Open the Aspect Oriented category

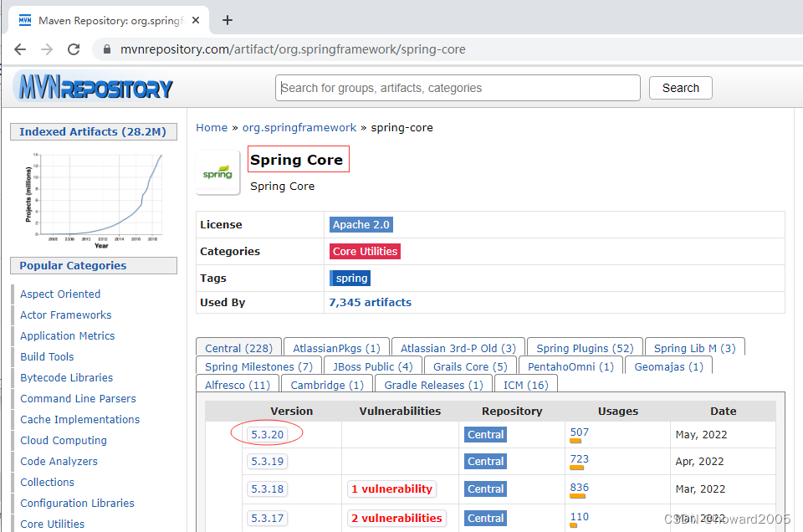click(60, 294)
